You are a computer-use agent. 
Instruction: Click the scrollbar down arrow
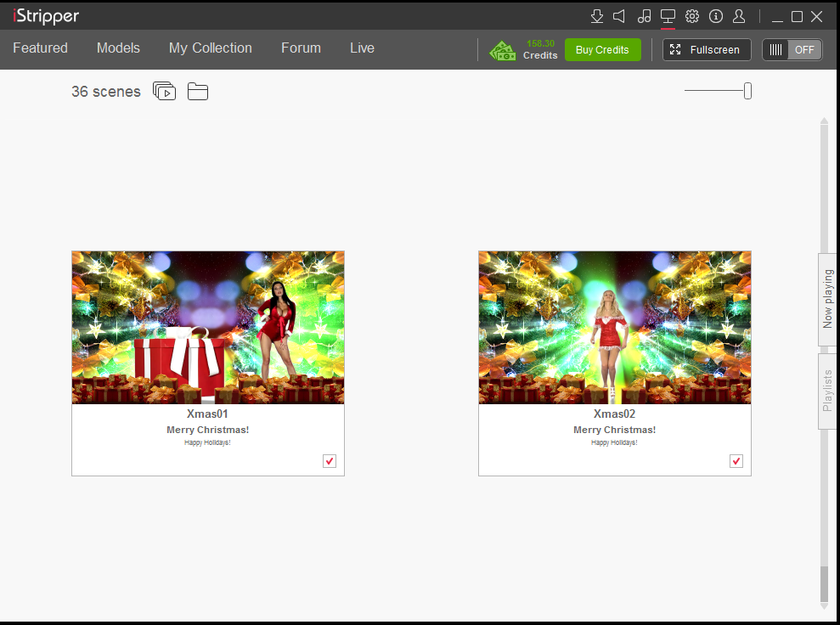click(824, 606)
